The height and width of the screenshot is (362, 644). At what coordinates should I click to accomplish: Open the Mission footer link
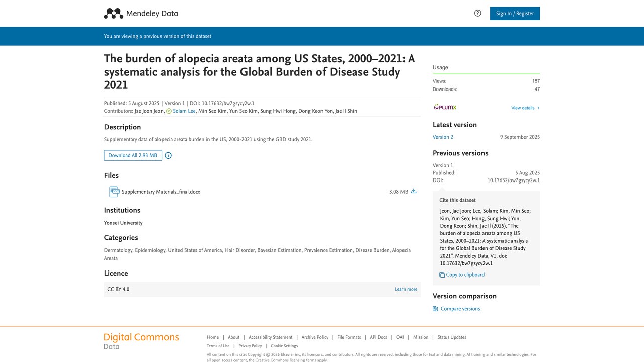coord(421,337)
